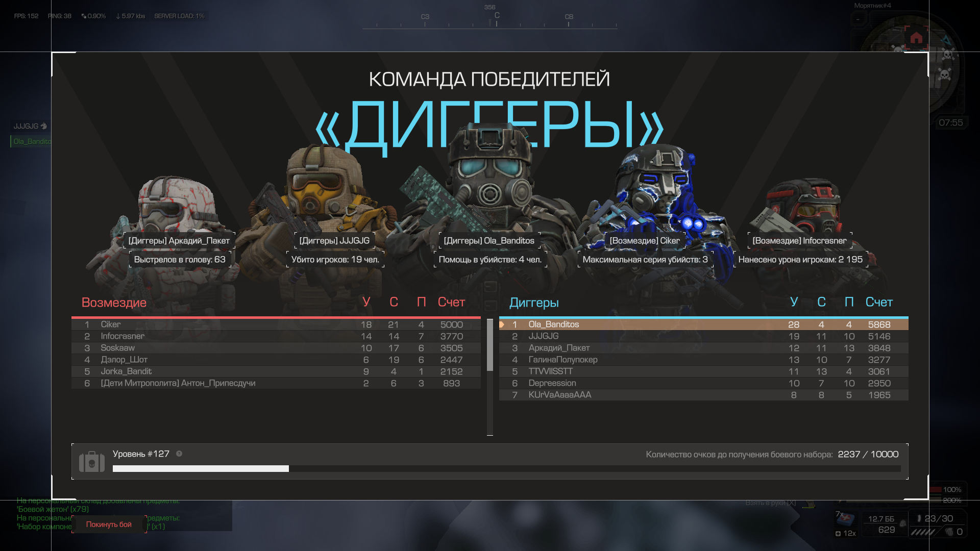980x551 pixels.
Task: Select Ciker row in Возмездие scoreboard
Action: coord(276,324)
